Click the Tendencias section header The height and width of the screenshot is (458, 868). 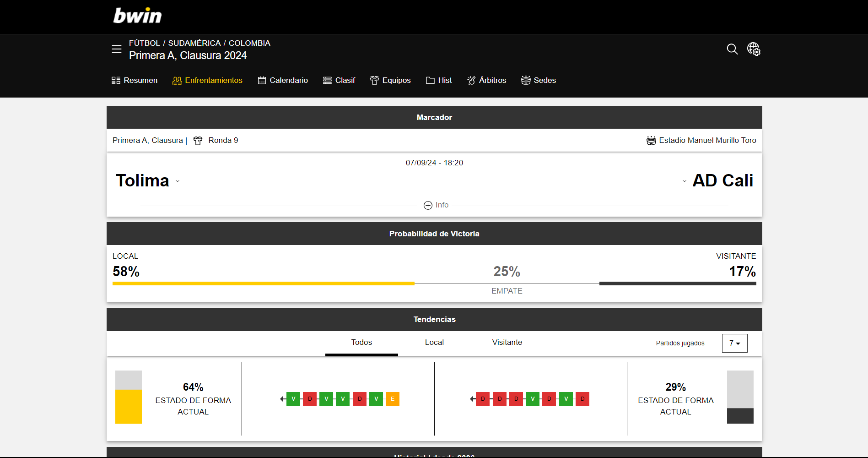pyautogui.click(x=434, y=320)
